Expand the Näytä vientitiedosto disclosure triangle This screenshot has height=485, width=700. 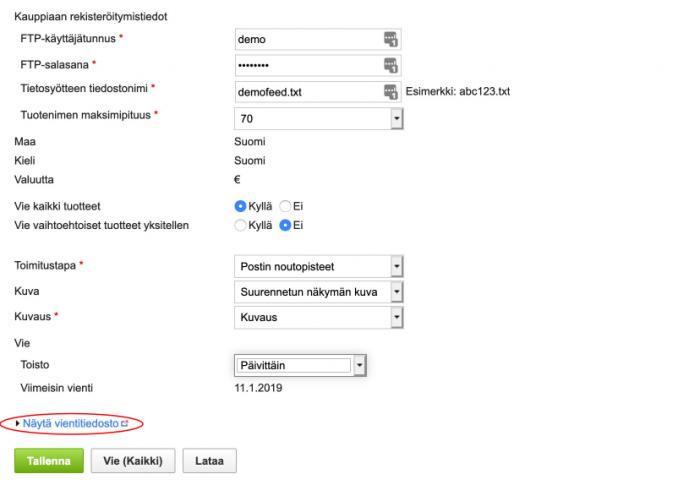point(17,423)
